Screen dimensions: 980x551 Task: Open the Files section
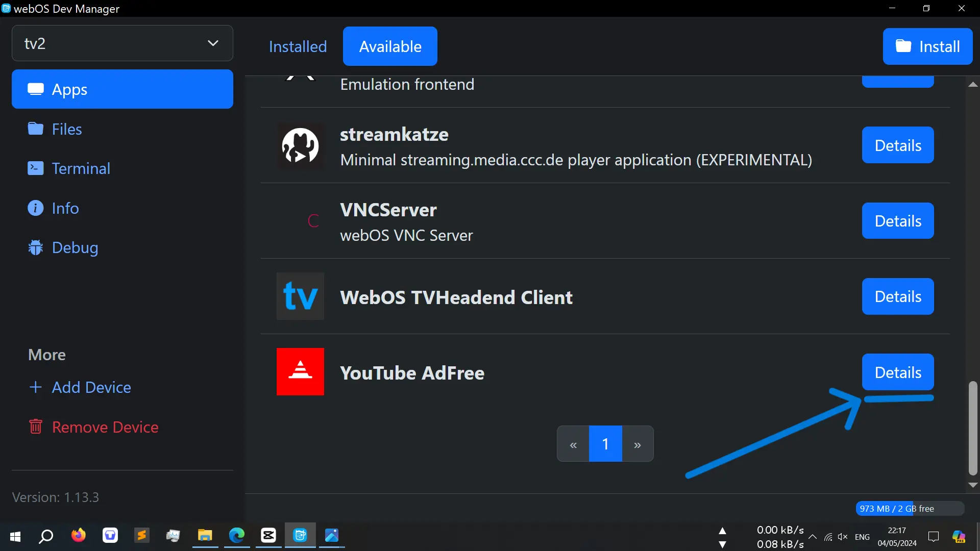[x=55, y=129]
